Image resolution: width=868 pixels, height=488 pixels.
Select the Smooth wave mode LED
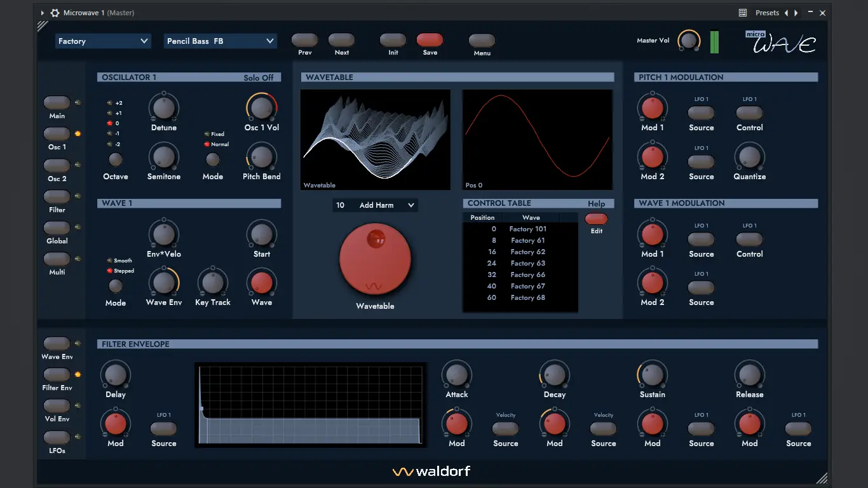coord(109,261)
